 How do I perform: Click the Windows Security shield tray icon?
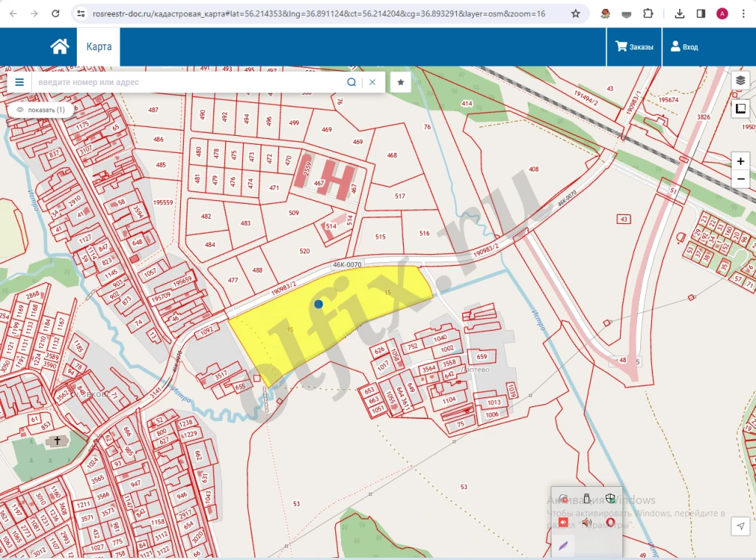tap(611, 499)
